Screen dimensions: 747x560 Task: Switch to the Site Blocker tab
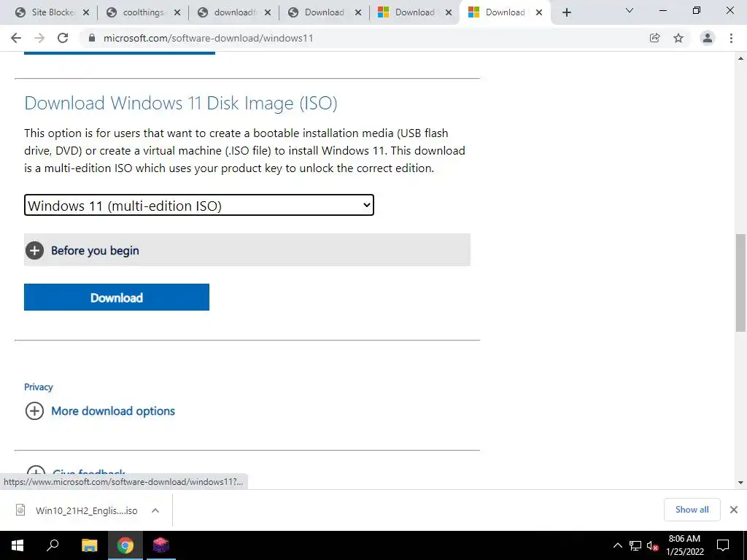(45, 13)
